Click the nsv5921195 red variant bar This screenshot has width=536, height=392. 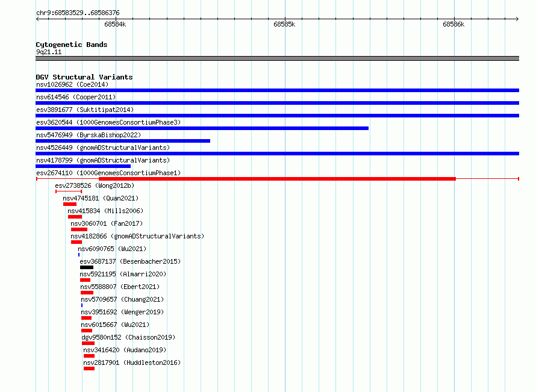pyautogui.click(x=86, y=280)
